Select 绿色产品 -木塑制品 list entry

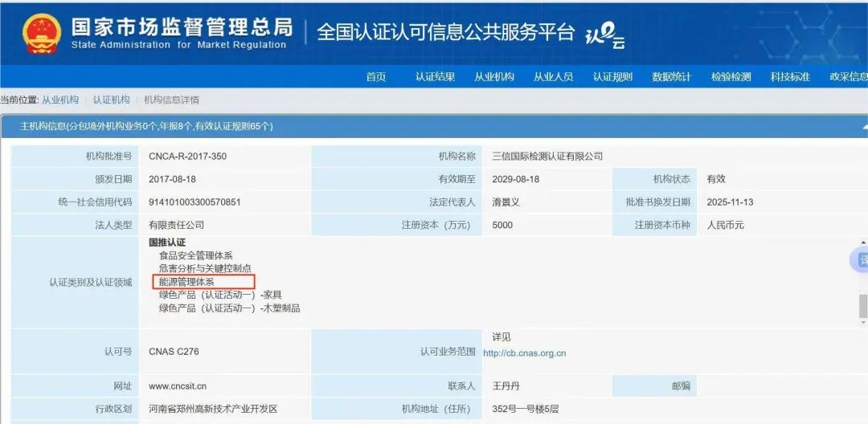coord(230,308)
